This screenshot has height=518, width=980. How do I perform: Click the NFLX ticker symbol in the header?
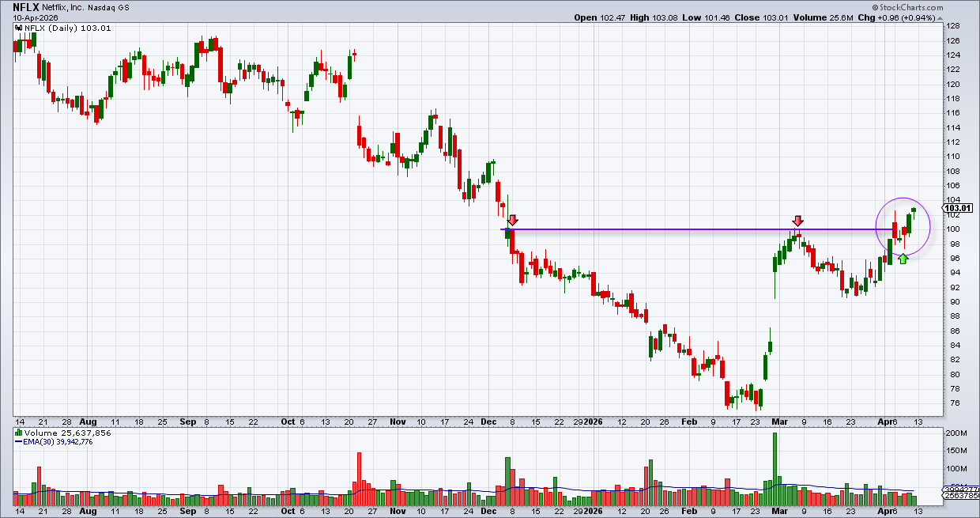coord(25,6)
